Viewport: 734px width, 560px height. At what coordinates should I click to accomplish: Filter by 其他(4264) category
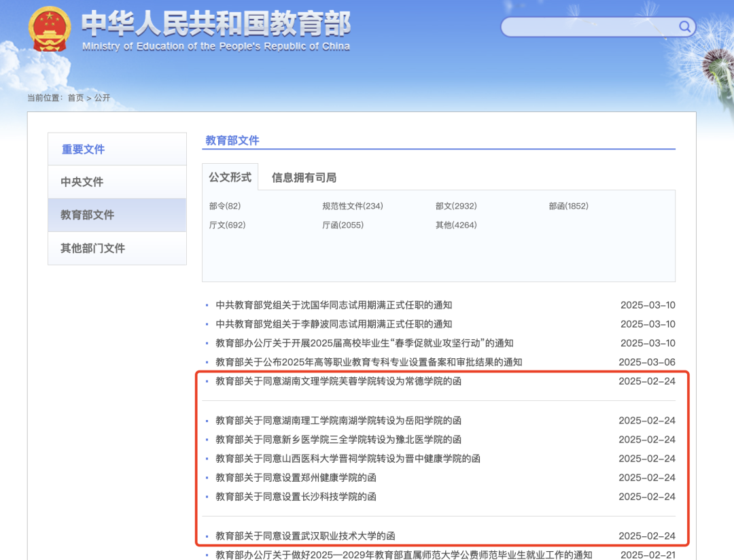pyautogui.click(x=456, y=225)
